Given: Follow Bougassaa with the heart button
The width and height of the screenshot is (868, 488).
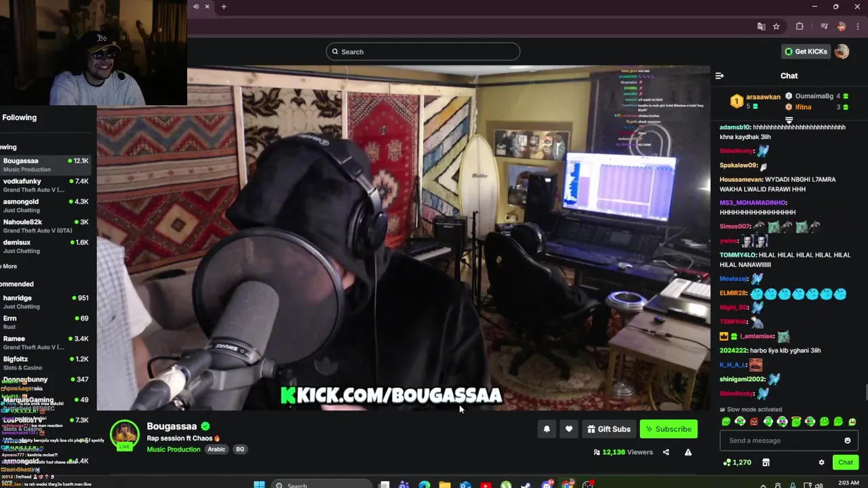Looking at the screenshot, I should pos(569,429).
